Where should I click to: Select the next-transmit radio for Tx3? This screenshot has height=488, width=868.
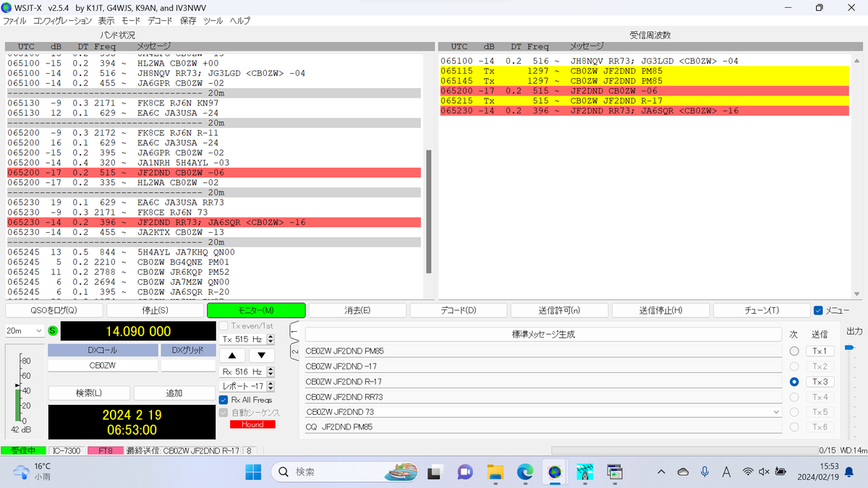click(794, 381)
